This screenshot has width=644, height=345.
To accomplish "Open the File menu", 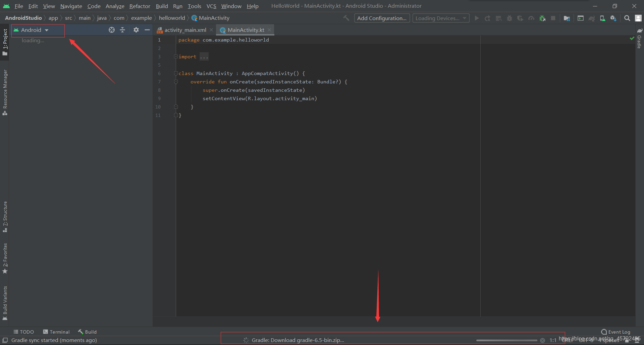I will coord(19,6).
